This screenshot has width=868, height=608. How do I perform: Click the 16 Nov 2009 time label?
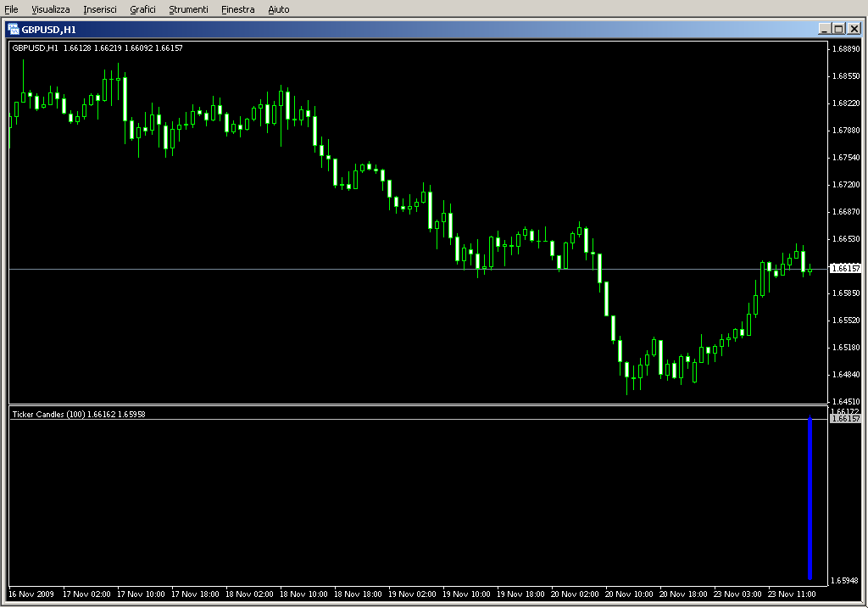[x=31, y=594]
